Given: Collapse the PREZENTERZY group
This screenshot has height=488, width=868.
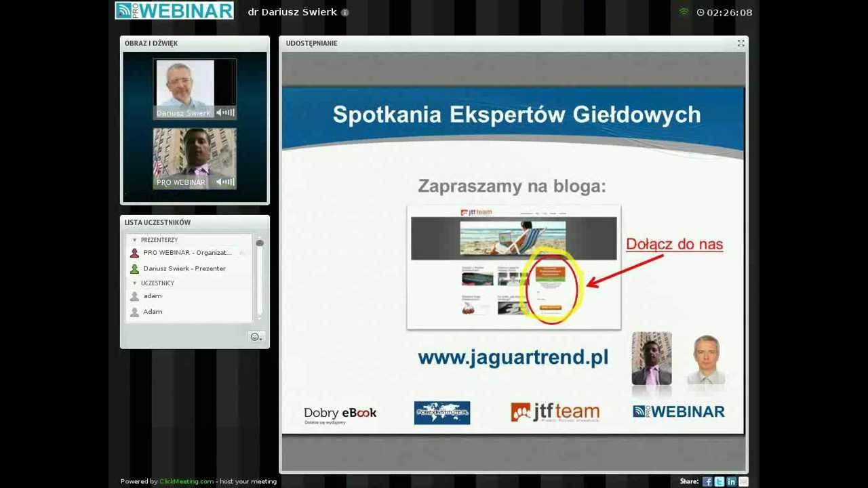Looking at the screenshot, I should click(x=134, y=240).
